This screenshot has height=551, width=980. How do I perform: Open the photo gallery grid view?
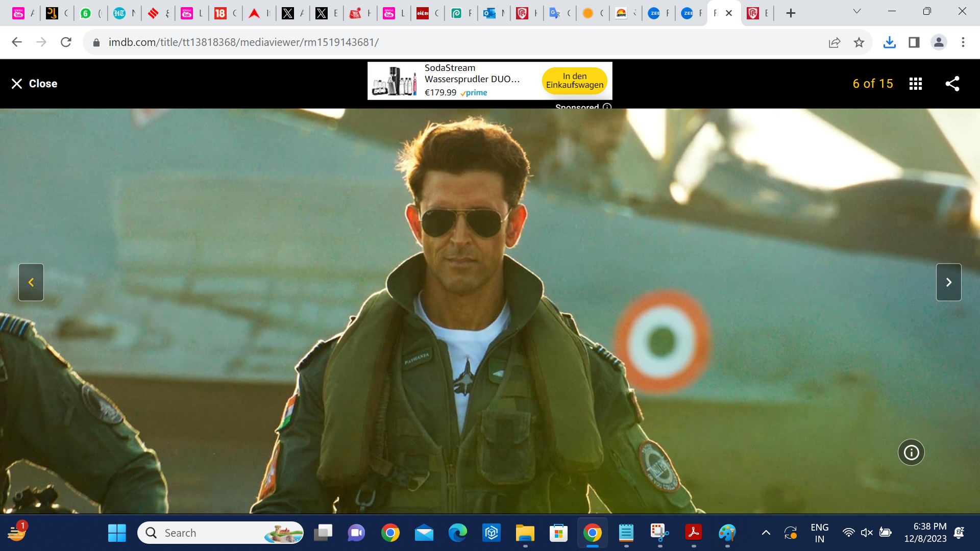click(915, 84)
